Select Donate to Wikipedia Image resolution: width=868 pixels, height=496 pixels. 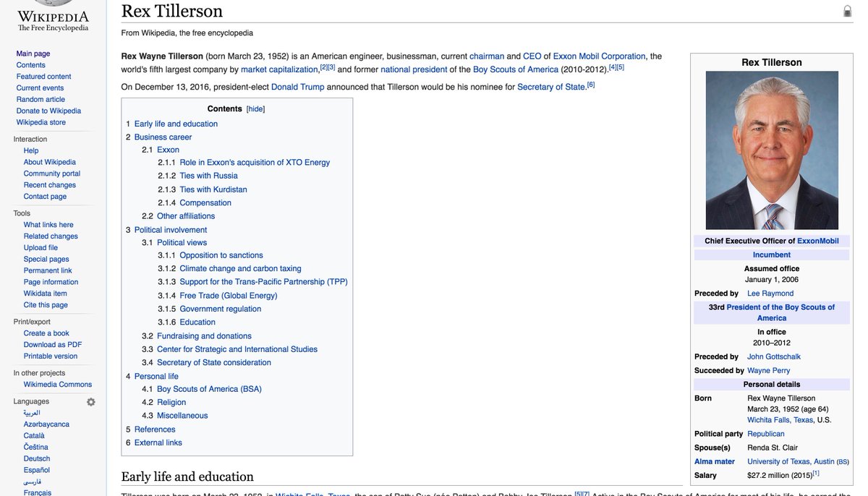point(48,111)
